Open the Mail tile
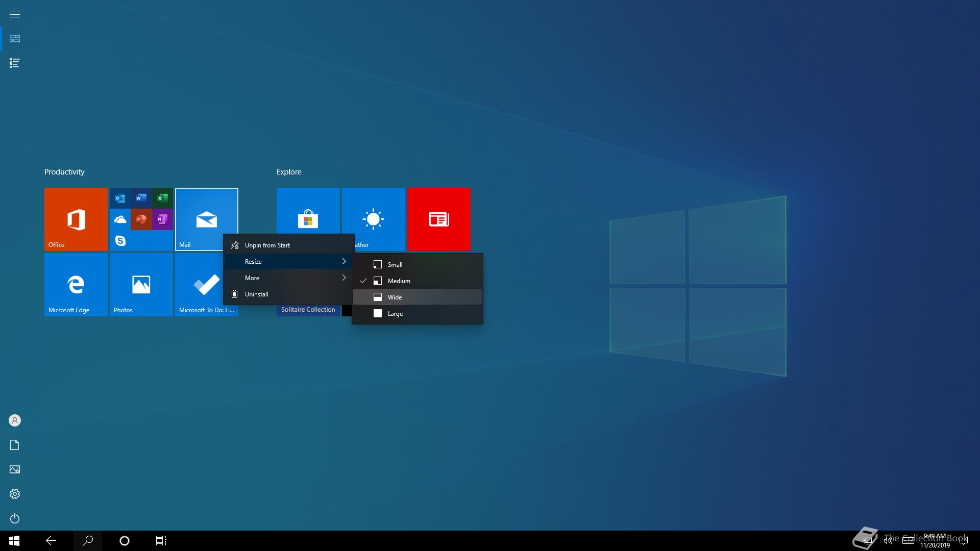The width and height of the screenshot is (980, 551). tap(207, 219)
